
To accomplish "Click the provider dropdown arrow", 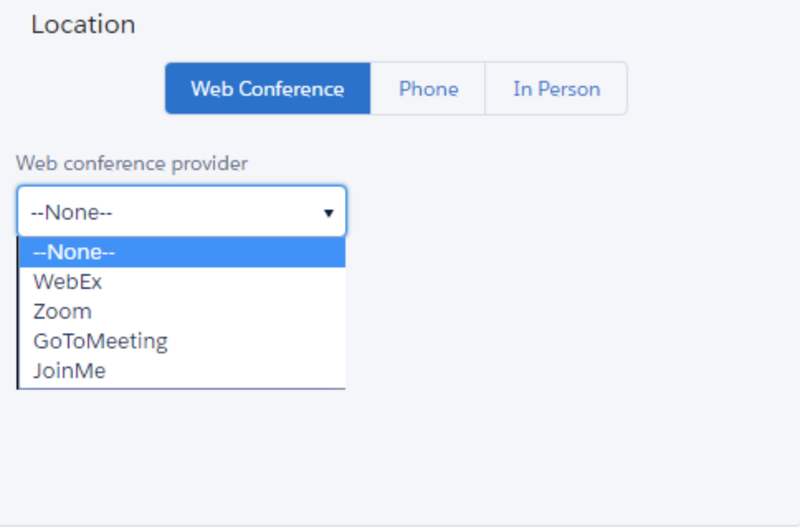I will (x=329, y=213).
